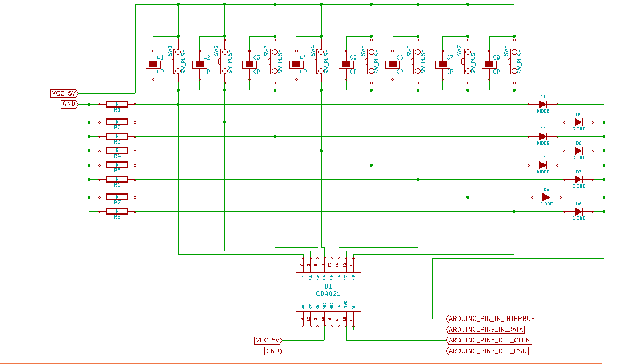Pick capacitor C4
The width and height of the screenshot is (618, 364).
[x=296, y=65]
